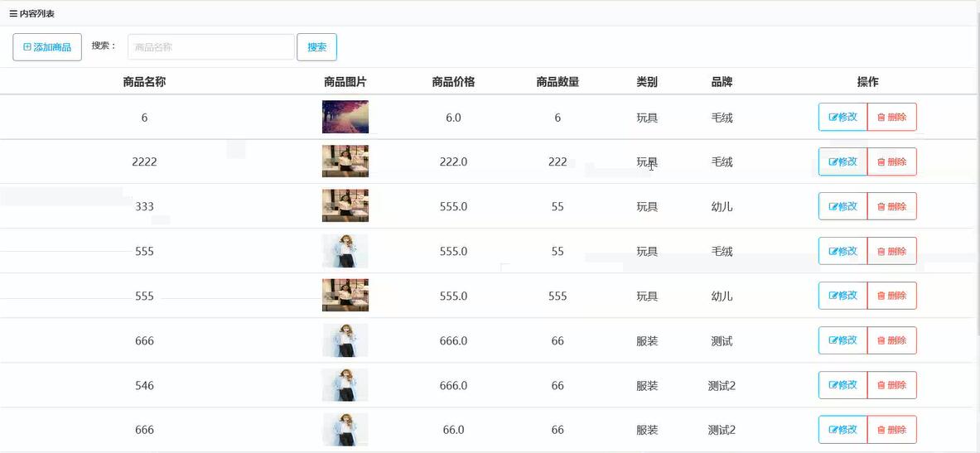Click the 商品数量 column header

tap(558, 82)
